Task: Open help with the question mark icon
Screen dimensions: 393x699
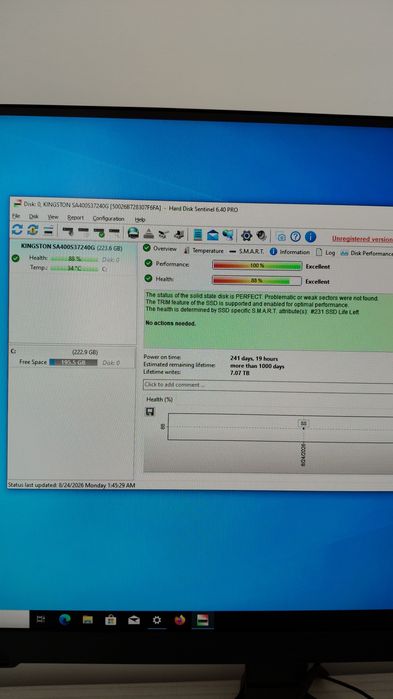Action: coord(295,236)
